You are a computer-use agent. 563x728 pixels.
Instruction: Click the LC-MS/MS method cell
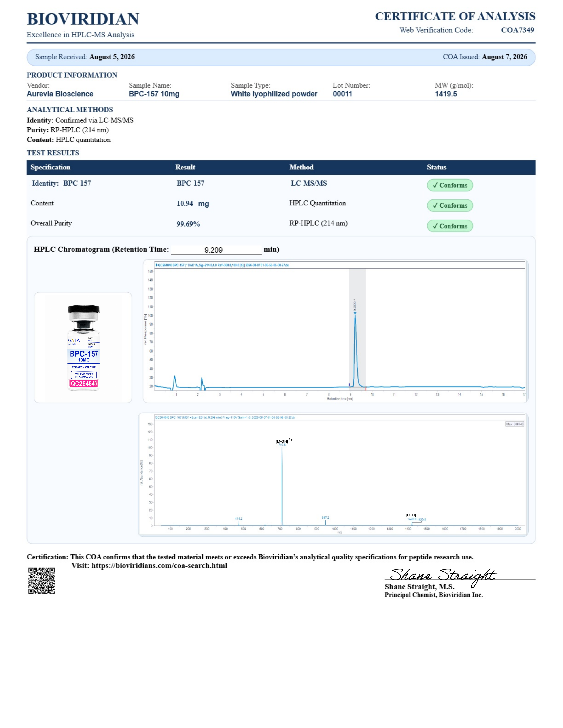click(x=309, y=183)
